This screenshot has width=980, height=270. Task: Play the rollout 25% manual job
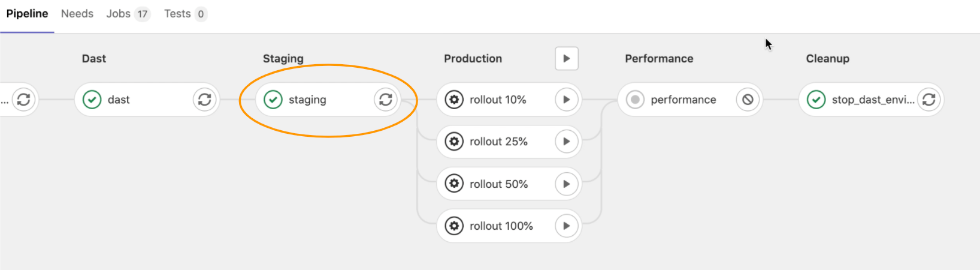[566, 142]
